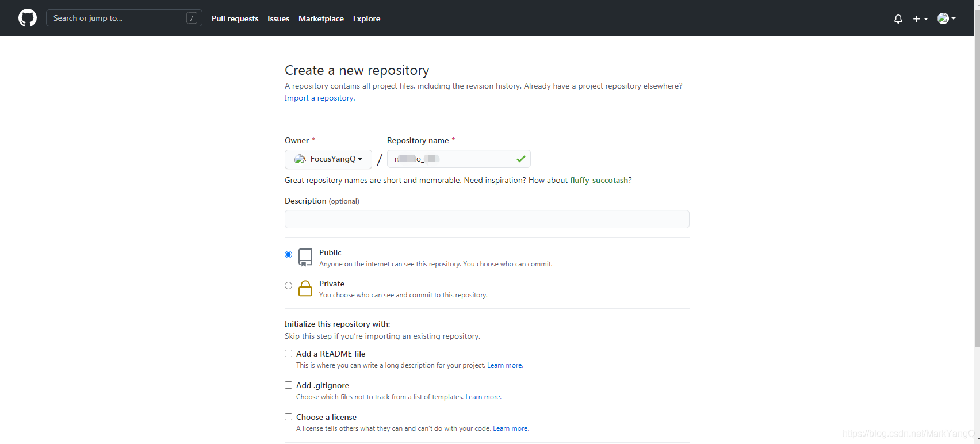980x444 pixels.
Task: Open Learn more link for .gitignore
Action: [x=483, y=397]
